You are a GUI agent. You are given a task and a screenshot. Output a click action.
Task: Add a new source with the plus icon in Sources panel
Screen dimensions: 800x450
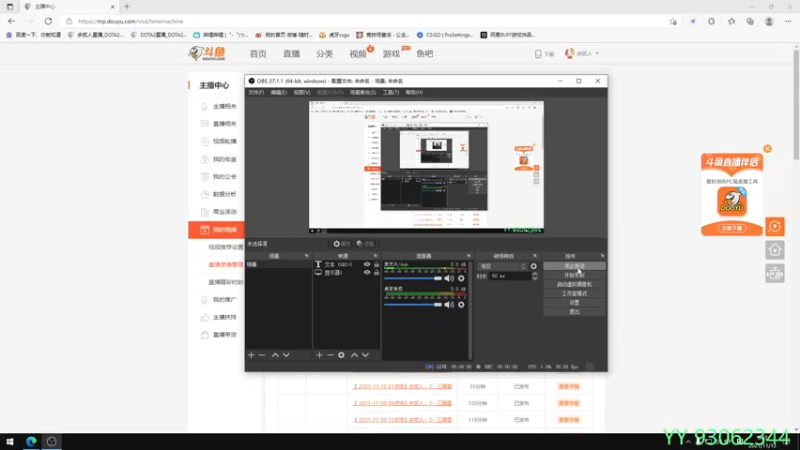pos(319,355)
